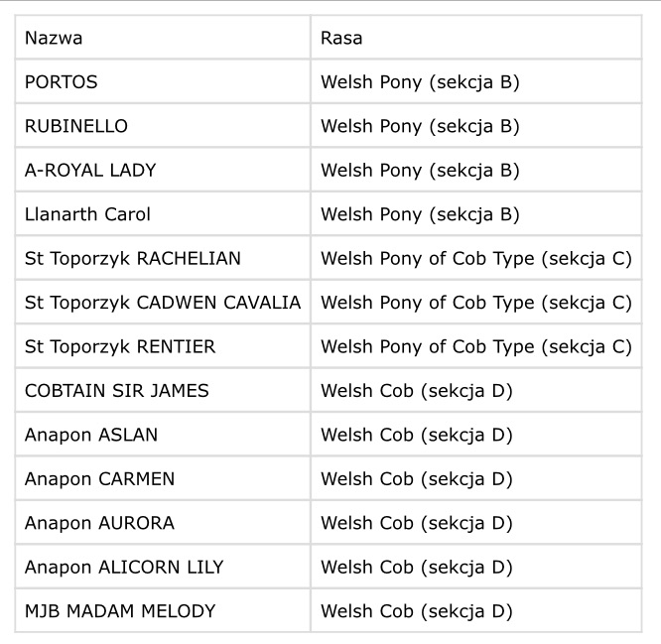Select the PORTOS name cell

click(62, 82)
